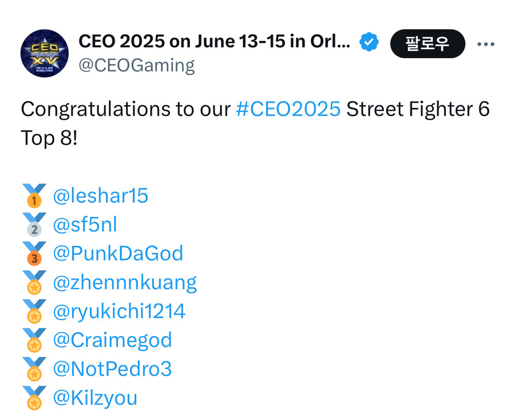Follow the account with the 팔로우 button

click(428, 44)
